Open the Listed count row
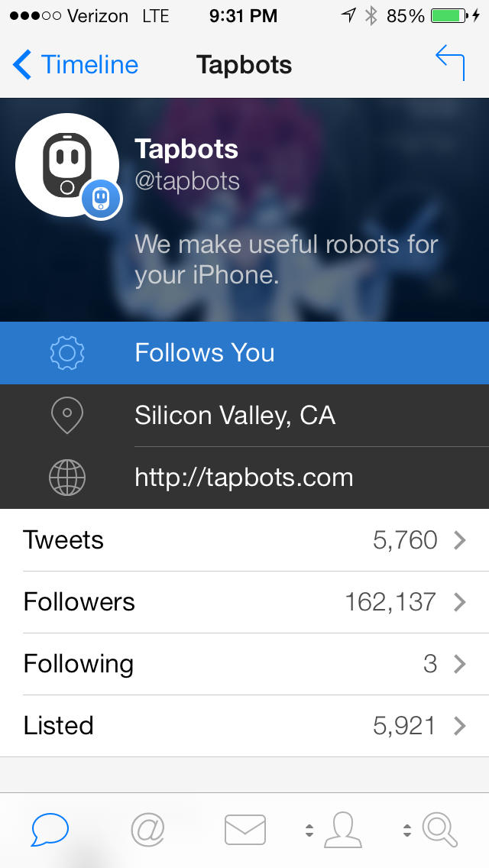The height and width of the screenshot is (868, 489). tap(244, 726)
